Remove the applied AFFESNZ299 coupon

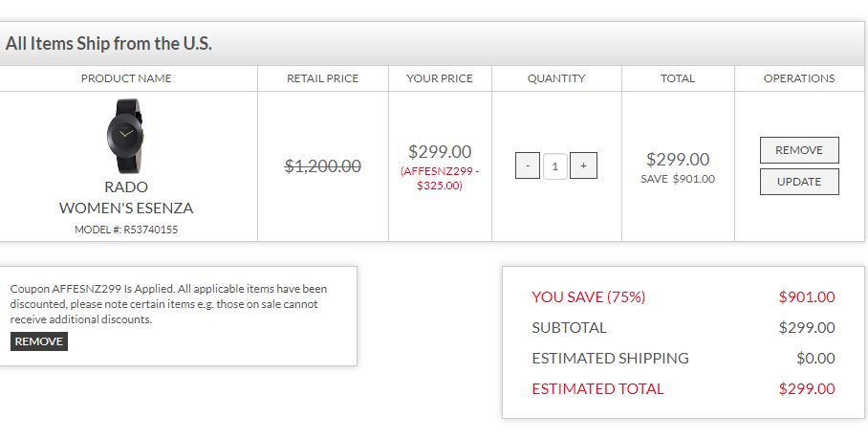tap(39, 341)
